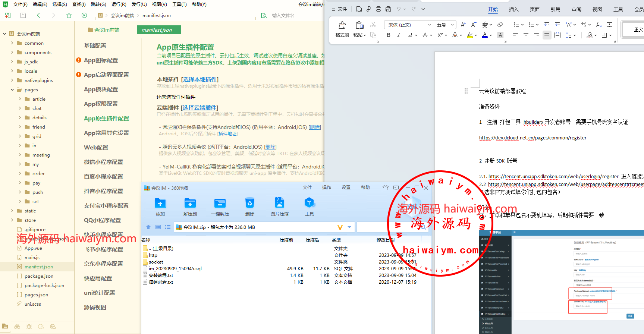Click the 解压到 extract-to icon in 360压缩
The image size is (644, 334).
pos(190,203)
